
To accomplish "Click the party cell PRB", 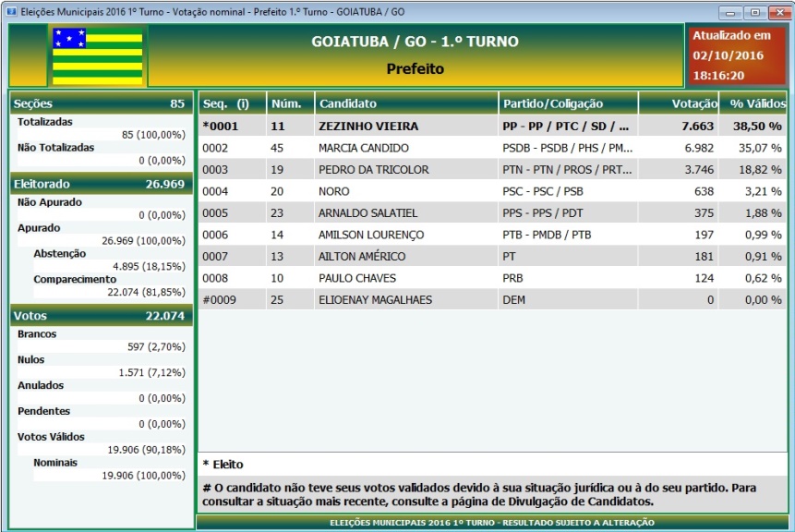I will tap(512, 278).
